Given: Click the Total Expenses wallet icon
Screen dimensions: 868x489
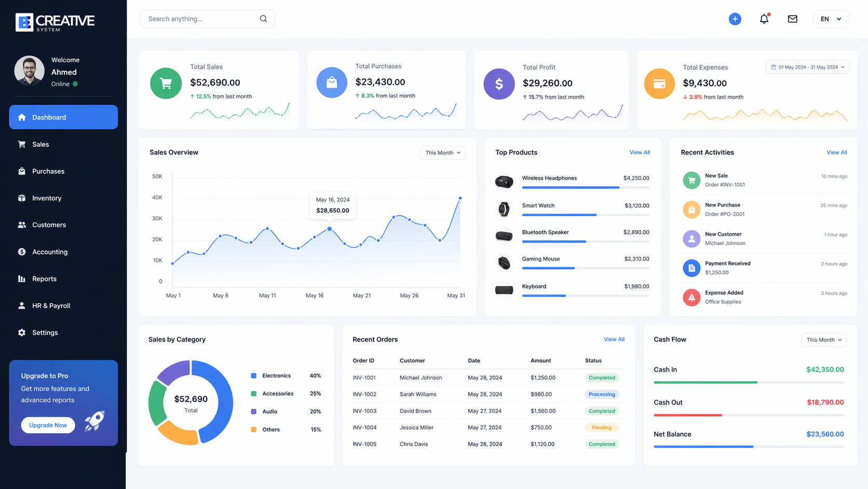Looking at the screenshot, I should [659, 84].
